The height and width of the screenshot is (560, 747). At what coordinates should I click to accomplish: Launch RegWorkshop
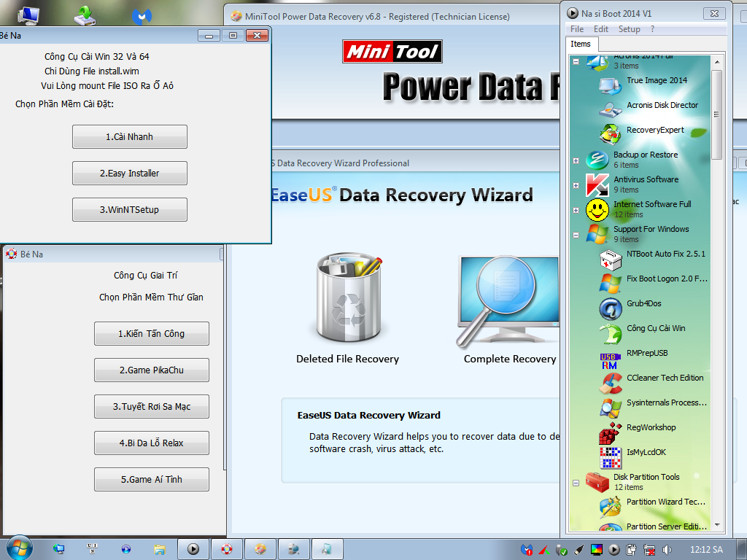[651, 427]
